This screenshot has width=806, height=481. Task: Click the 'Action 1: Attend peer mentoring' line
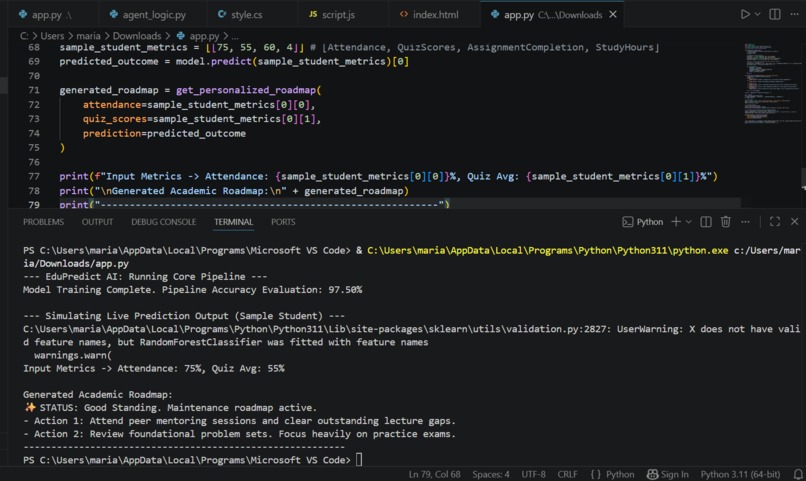pyautogui.click(x=240, y=421)
